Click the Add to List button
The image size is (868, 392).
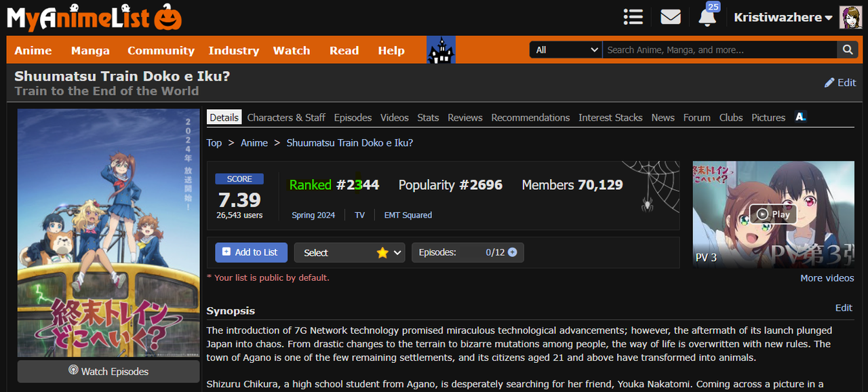(251, 252)
